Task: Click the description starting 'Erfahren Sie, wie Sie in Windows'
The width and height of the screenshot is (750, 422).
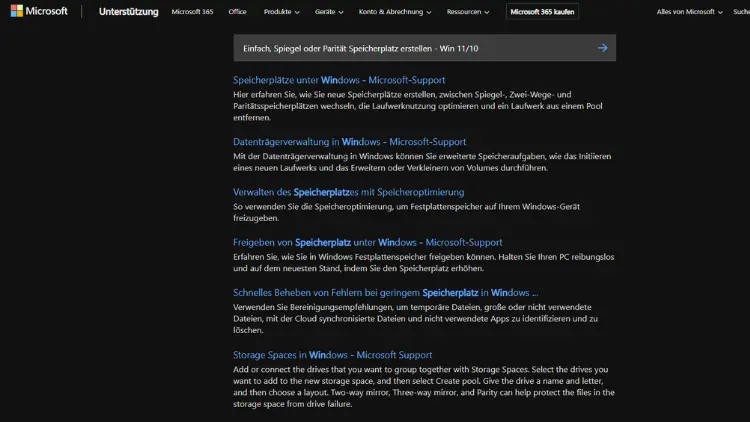Action: tap(424, 262)
